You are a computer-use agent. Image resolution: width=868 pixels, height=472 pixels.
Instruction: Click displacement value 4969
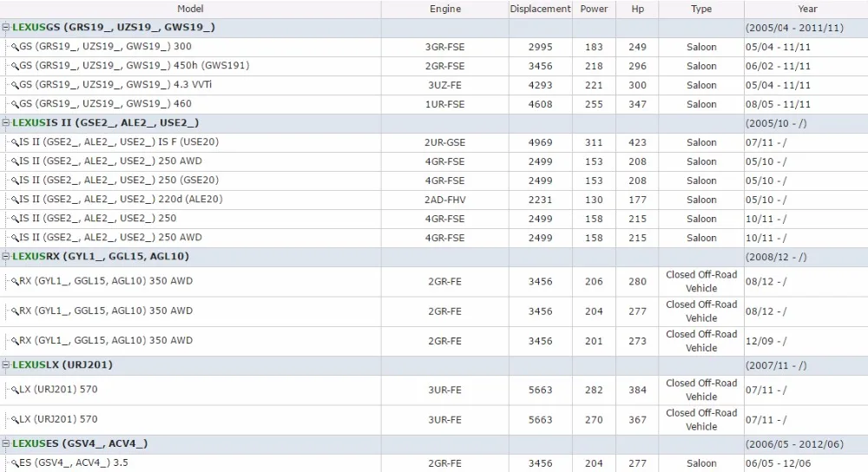click(540, 143)
